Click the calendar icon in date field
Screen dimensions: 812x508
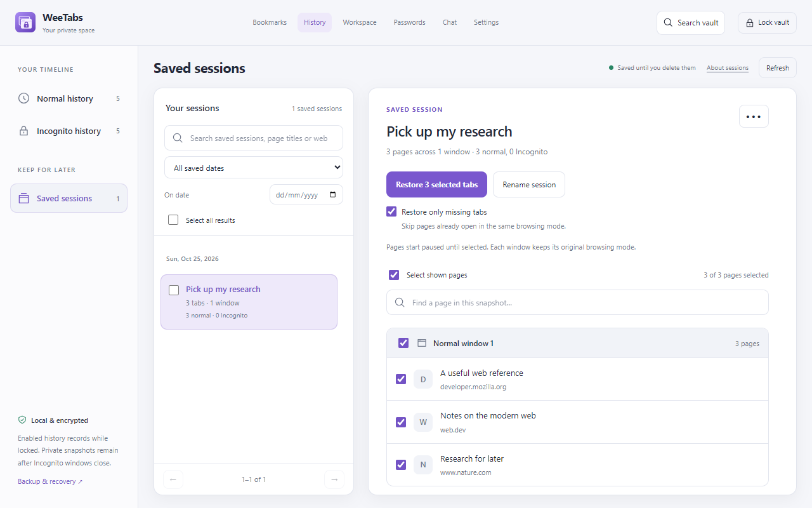point(333,195)
